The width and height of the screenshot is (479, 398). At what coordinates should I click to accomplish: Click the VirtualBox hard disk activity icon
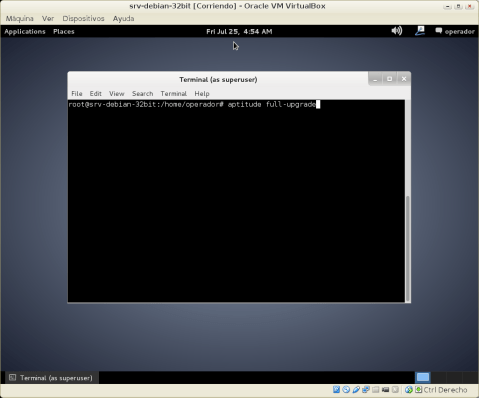point(336,390)
